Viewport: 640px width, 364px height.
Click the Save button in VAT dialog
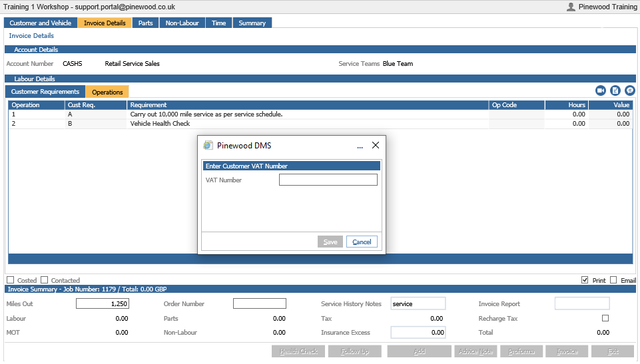point(330,242)
